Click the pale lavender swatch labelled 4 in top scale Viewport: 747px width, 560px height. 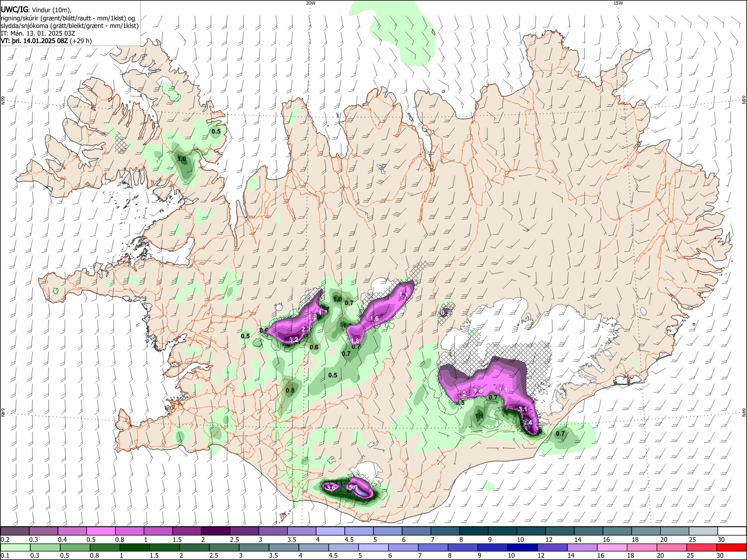[x=330, y=531]
